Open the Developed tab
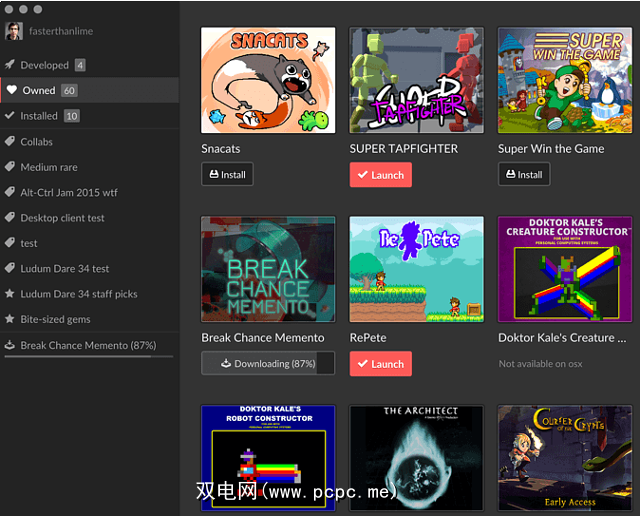 [x=89, y=65]
